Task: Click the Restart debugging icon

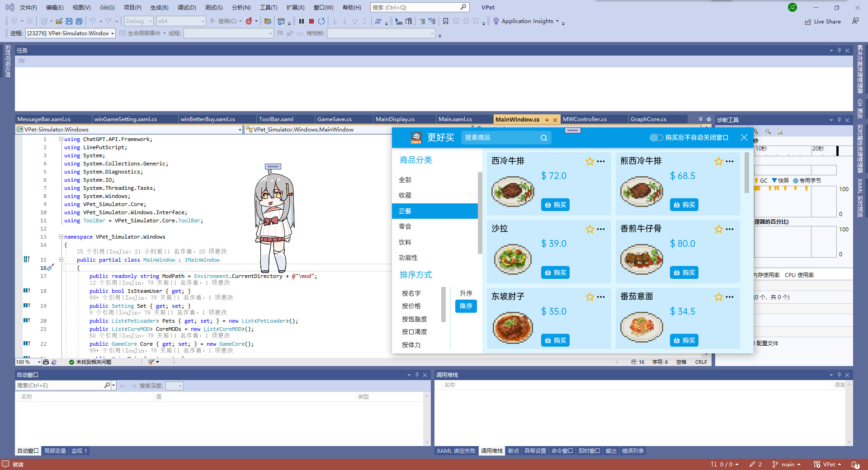Action: [321, 21]
